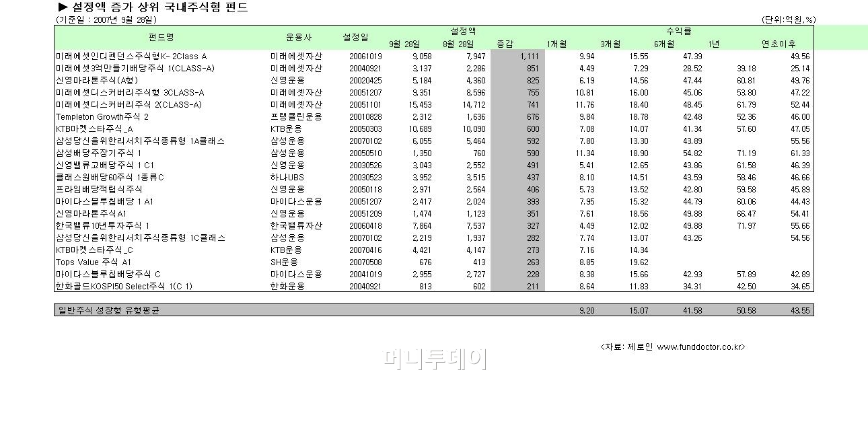Click the '운용사' column header
868x436 pixels.
[x=298, y=36]
